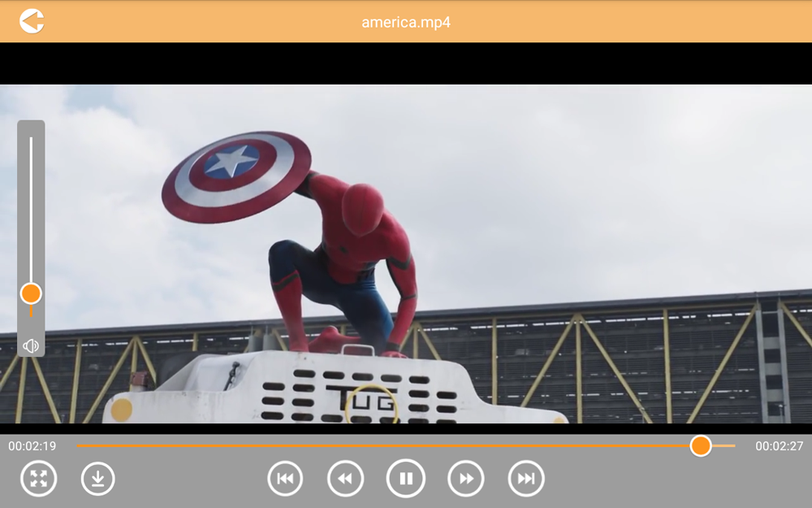The image size is (812, 508).
Task: Pause the video playback
Action: click(406, 479)
